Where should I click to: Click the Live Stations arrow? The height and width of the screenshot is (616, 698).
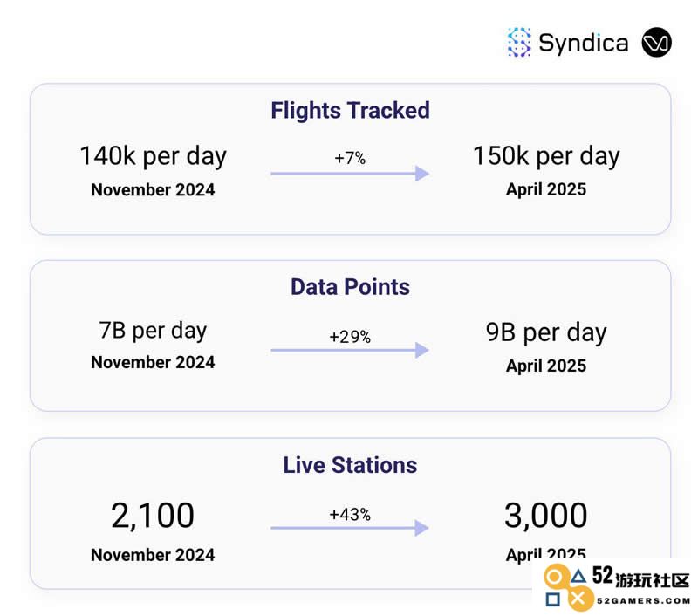(350, 528)
